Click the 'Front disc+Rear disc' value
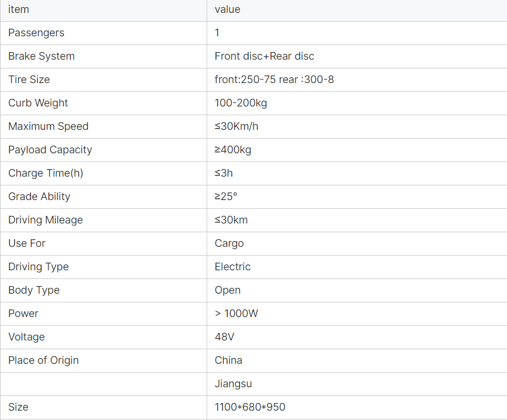The height and width of the screenshot is (420, 507). (264, 56)
